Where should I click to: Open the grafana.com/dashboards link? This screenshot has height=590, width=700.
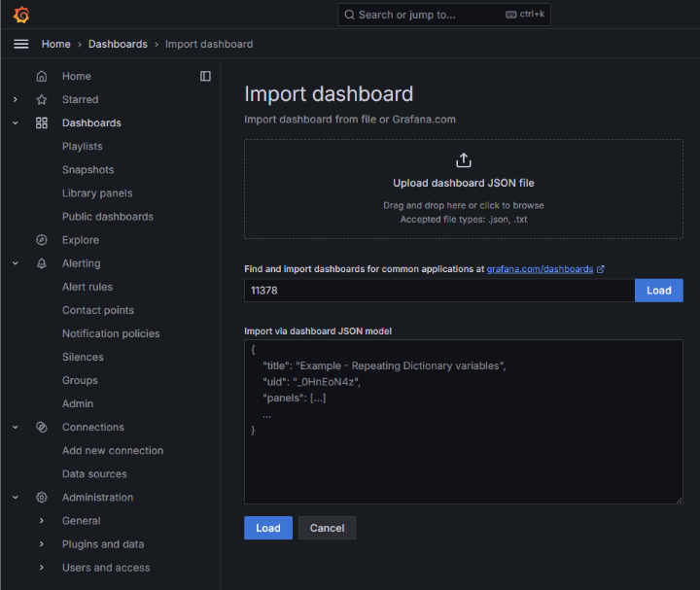click(x=540, y=269)
